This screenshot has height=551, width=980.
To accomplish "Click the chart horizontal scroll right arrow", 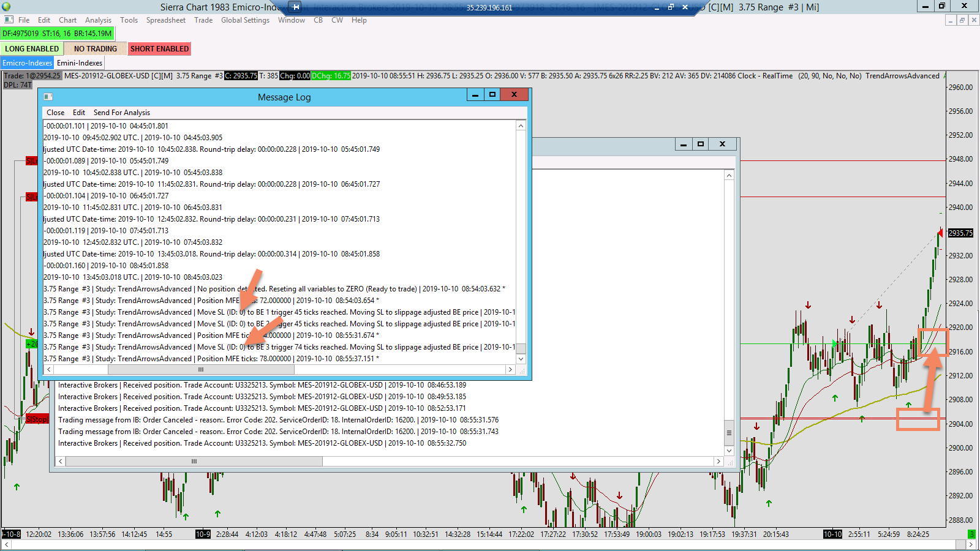I will click(x=971, y=545).
